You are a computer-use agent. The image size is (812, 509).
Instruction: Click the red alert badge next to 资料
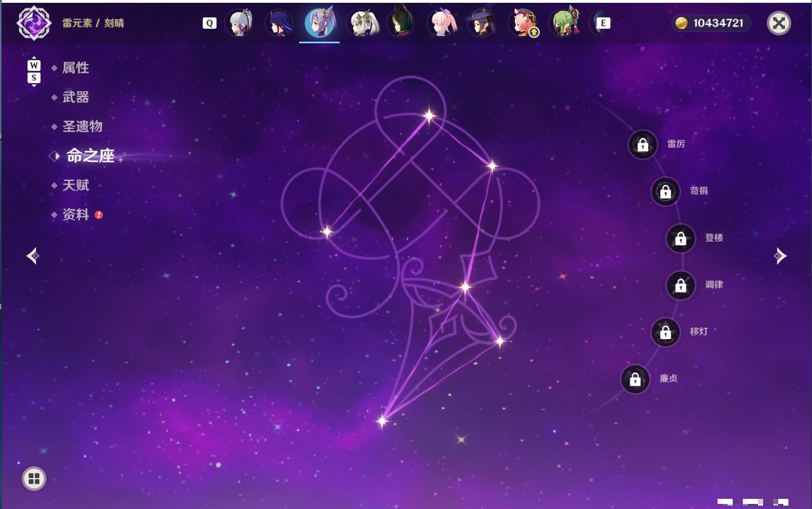[x=99, y=215]
